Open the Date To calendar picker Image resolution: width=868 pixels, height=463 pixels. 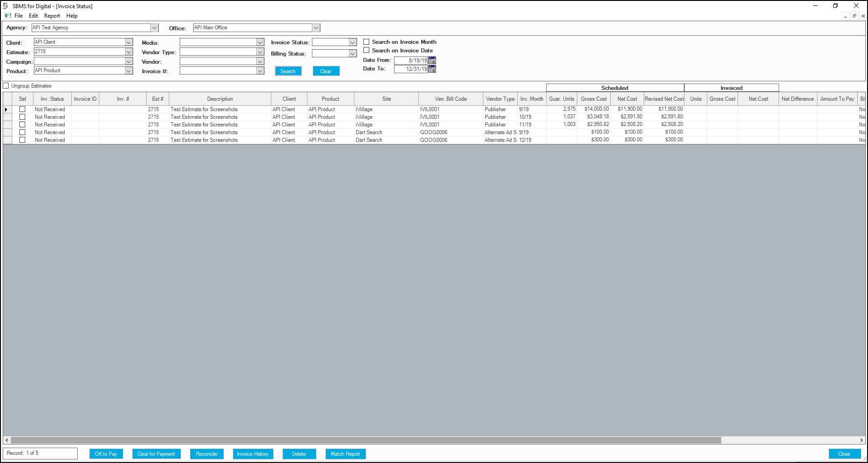coord(432,69)
